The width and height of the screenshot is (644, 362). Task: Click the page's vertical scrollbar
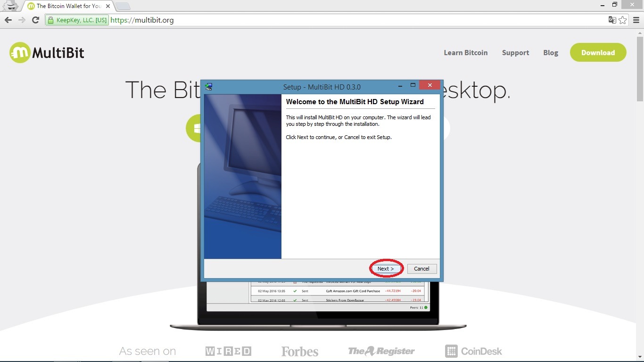pos(640,66)
